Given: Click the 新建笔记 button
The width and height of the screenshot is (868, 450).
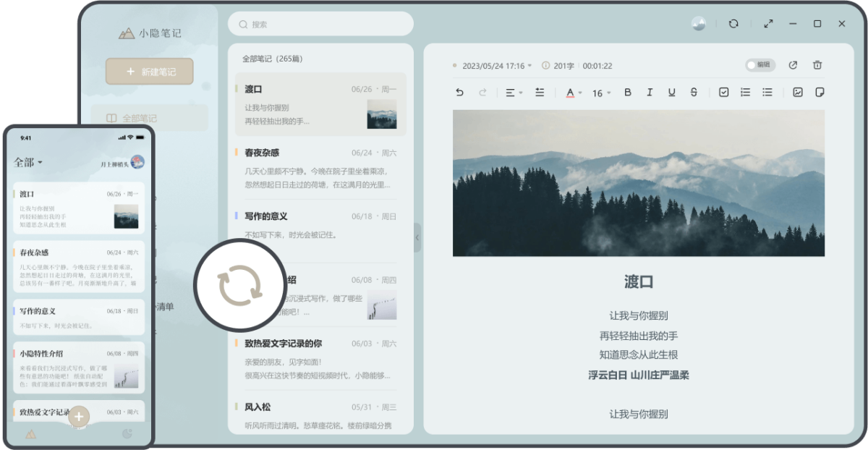Looking at the screenshot, I should coord(149,71).
